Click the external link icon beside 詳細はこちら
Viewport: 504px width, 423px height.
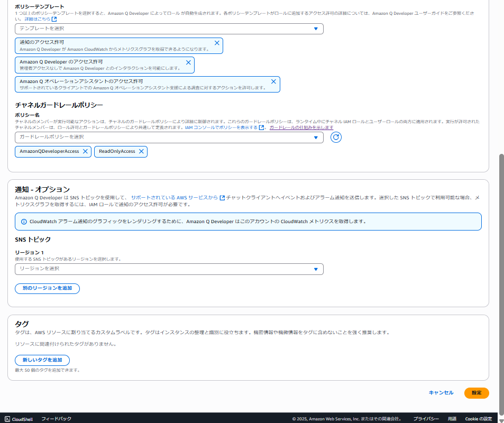click(54, 19)
